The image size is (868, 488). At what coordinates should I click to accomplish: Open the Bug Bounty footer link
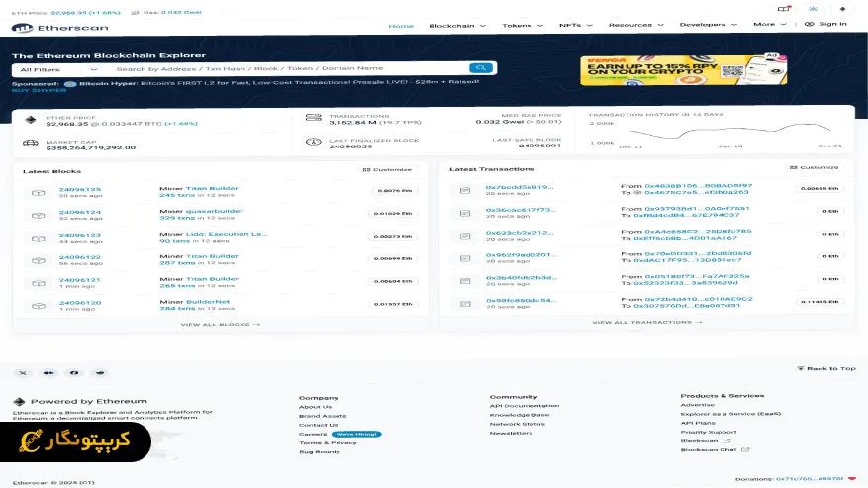pos(320,452)
